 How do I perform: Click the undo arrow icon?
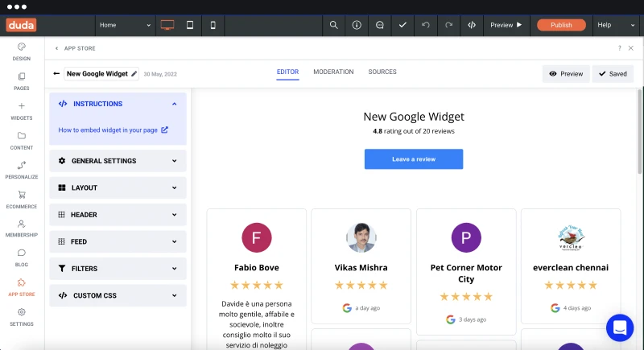point(426,25)
